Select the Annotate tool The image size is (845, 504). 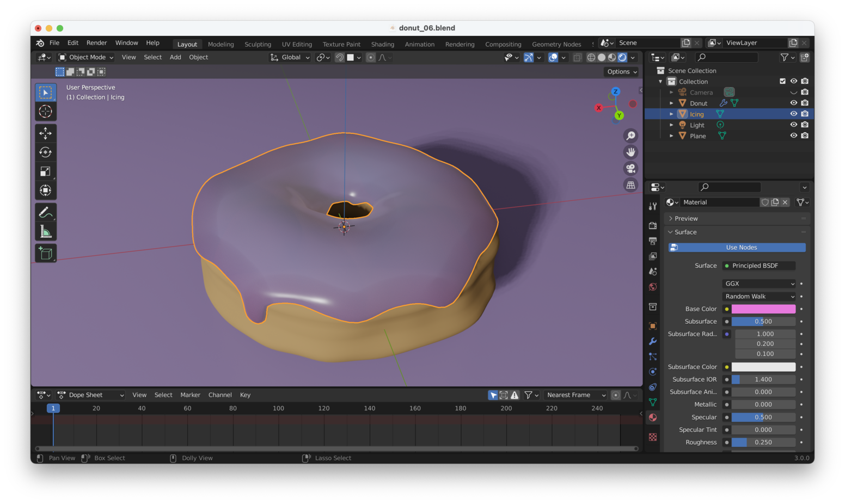(x=46, y=212)
